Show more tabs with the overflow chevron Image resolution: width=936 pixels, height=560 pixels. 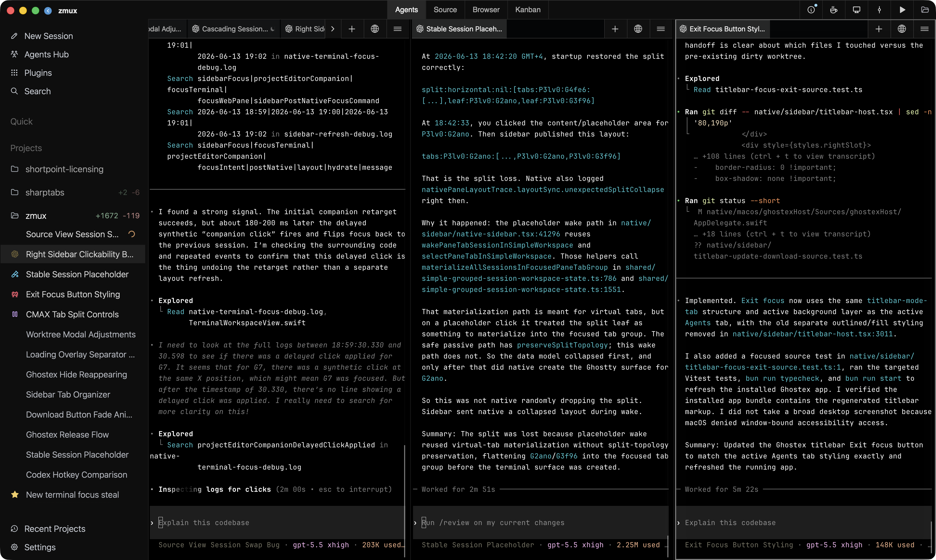point(333,29)
